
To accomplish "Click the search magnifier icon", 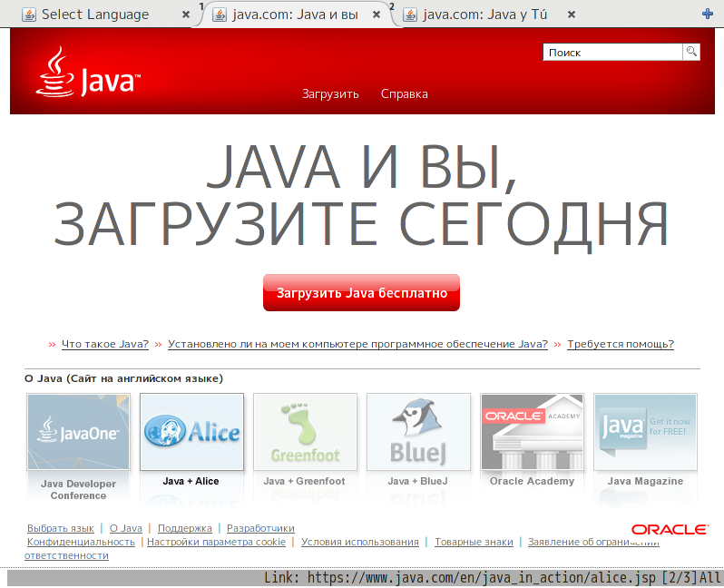I will tap(691, 52).
